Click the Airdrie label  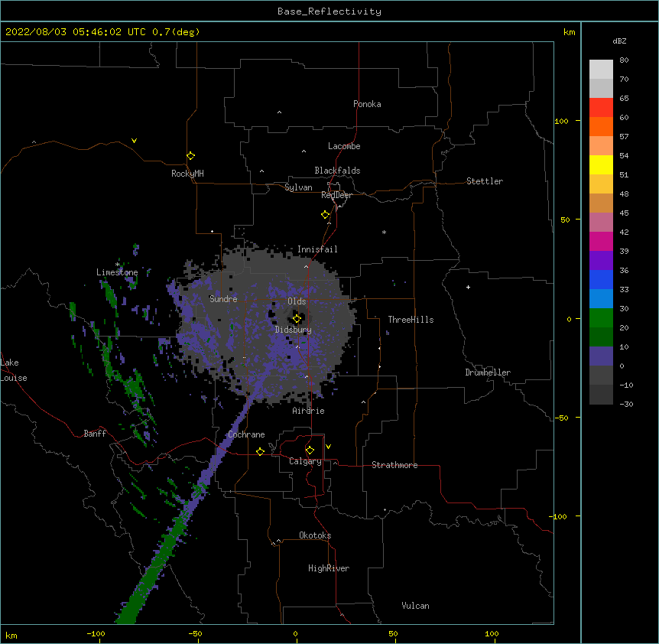pyautogui.click(x=309, y=411)
